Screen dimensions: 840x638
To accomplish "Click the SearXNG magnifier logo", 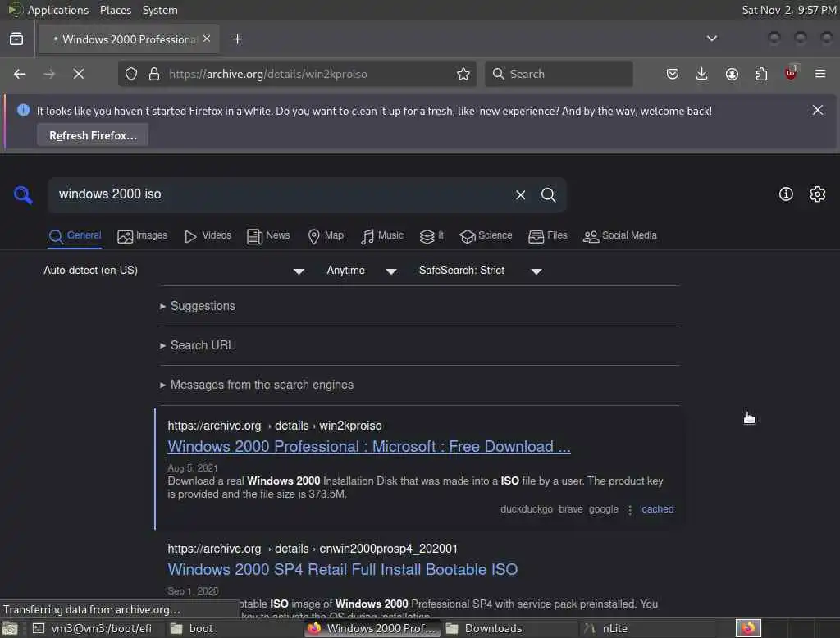I will 22,194.
